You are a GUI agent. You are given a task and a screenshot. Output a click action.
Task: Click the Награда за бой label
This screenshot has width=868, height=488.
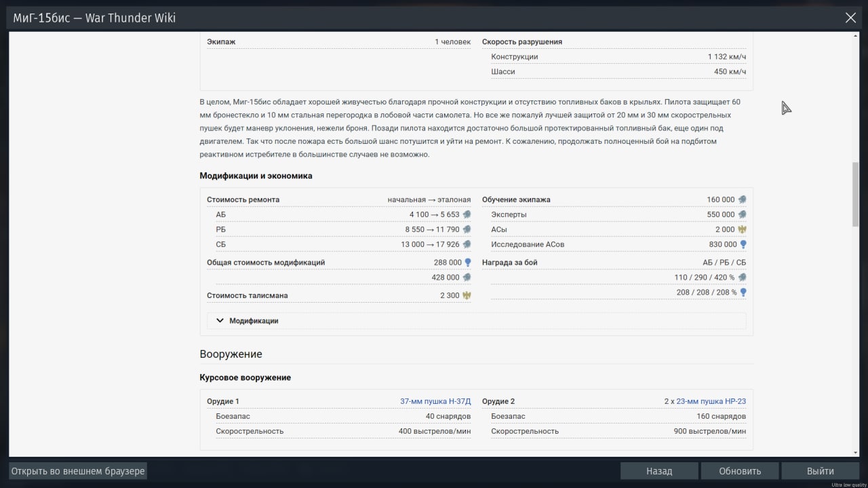tap(509, 262)
